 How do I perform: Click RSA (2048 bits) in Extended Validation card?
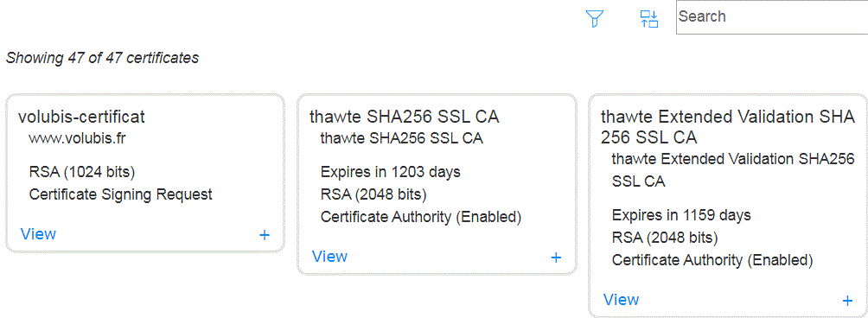coord(665,238)
